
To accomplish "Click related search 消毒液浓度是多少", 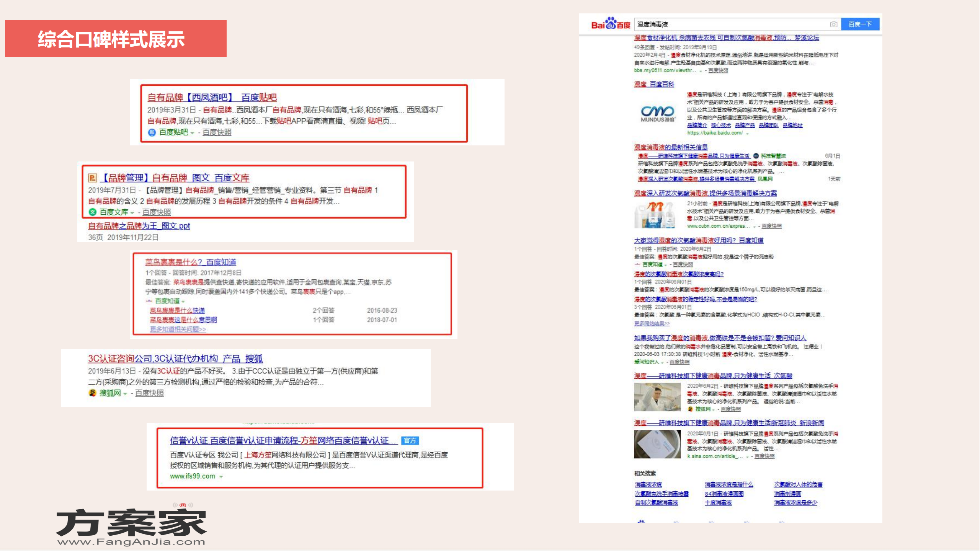I will (x=795, y=502).
